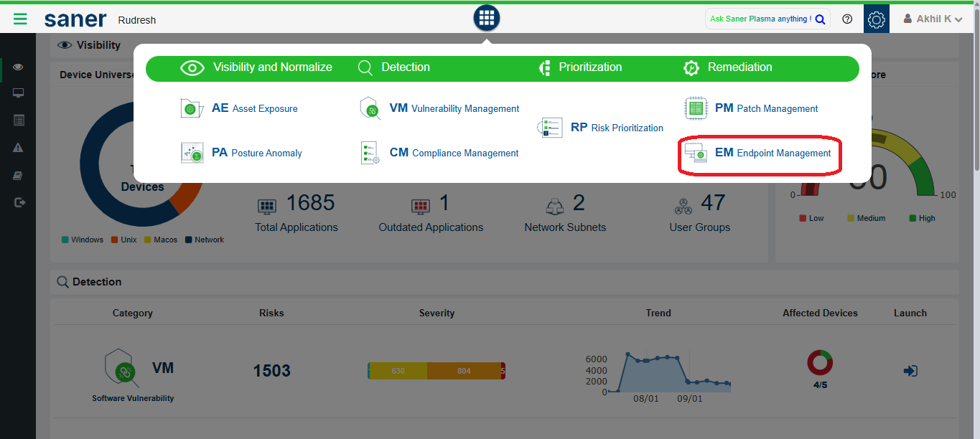
Task: Open the report list icon in sidebar
Action: click(x=18, y=121)
